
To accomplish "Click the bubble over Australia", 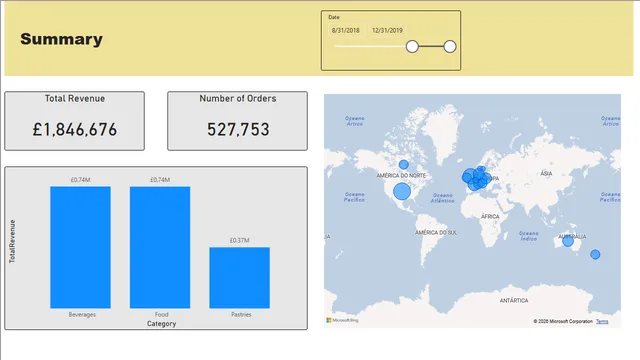I will (x=568, y=241).
